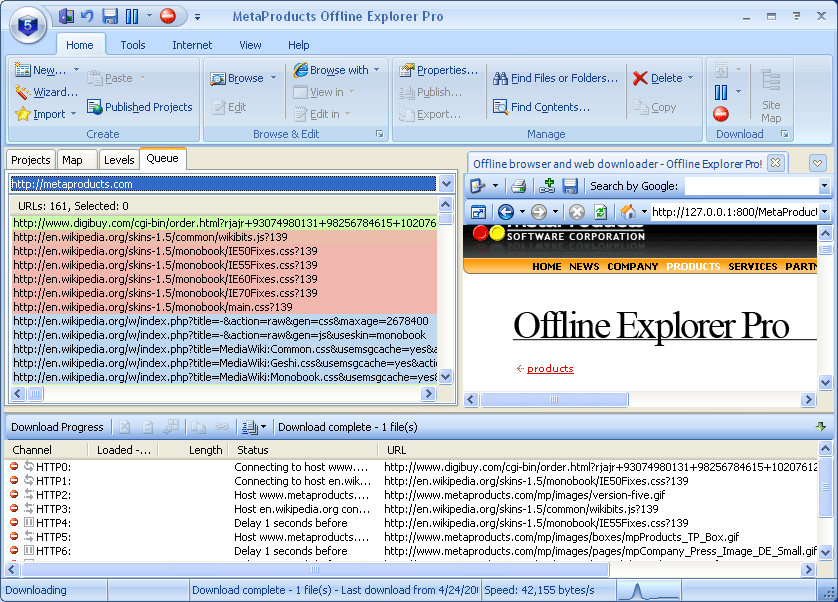This screenshot has height=602, width=838.
Task: Open the Search by Google dropdown
Action: 825,186
